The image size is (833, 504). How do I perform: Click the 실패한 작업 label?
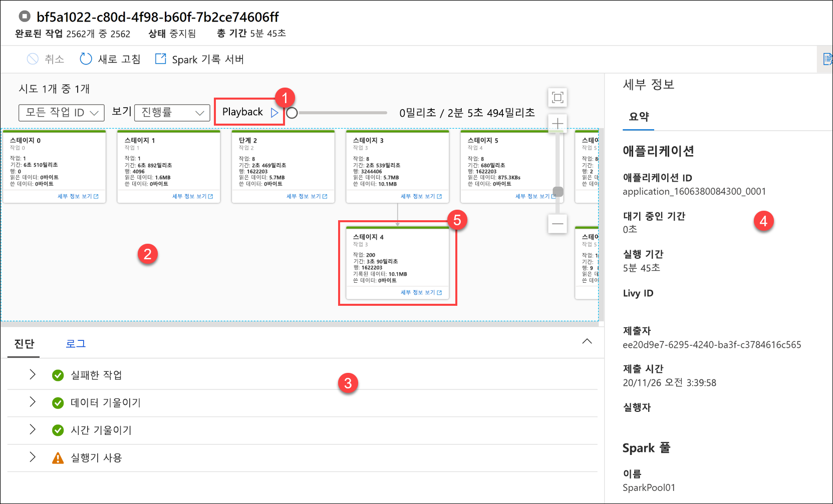tap(96, 375)
